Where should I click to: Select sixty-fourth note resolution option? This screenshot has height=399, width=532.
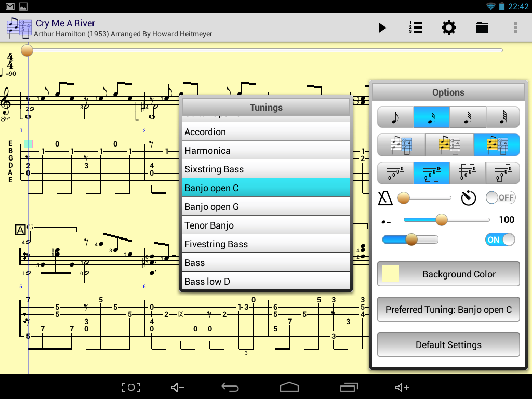(x=503, y=117)
